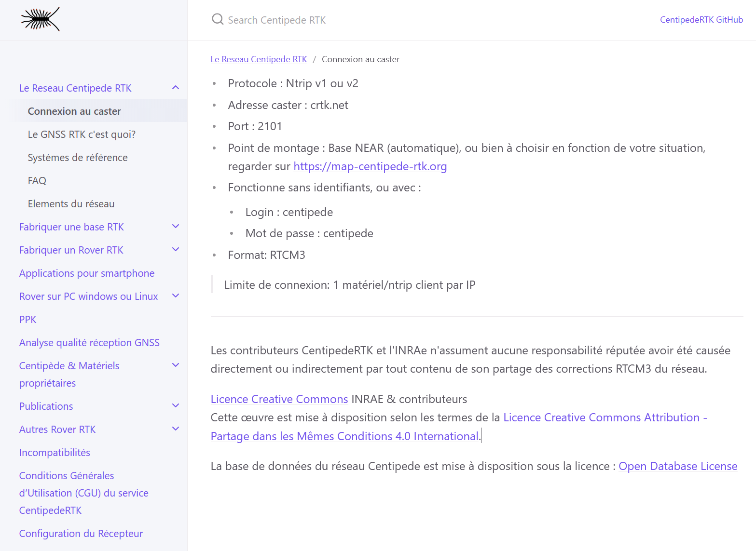Open Applications pour smartphone page

click(x=87, y=273)
